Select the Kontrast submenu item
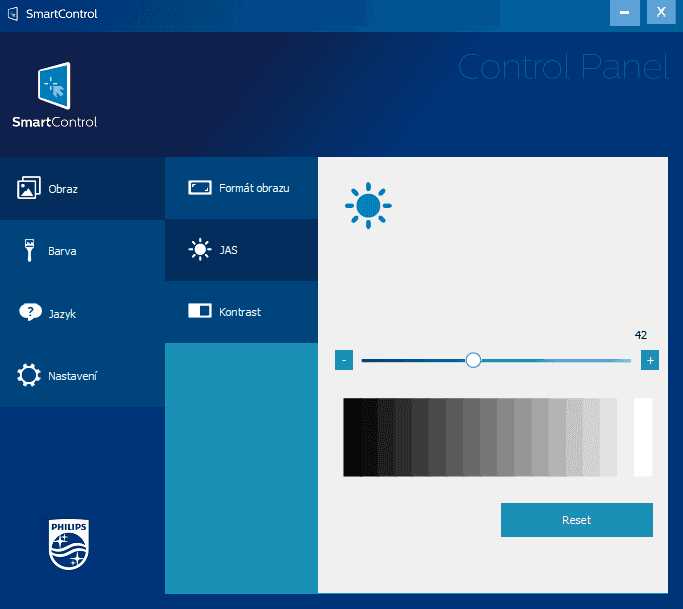 tap(241, 312)
